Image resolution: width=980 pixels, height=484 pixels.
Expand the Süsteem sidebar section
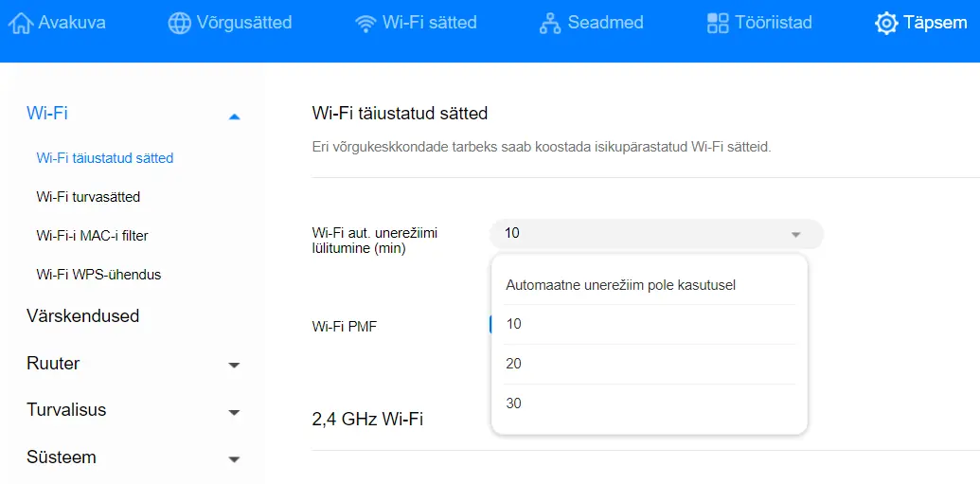(235, 459)
